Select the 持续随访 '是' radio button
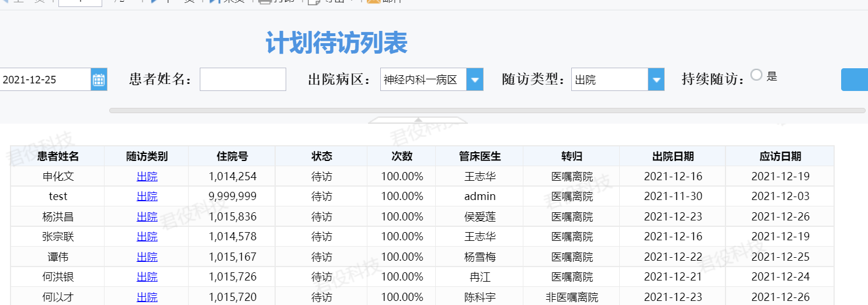The height and width of the screenshot is (305, 868). pos(756,75)
